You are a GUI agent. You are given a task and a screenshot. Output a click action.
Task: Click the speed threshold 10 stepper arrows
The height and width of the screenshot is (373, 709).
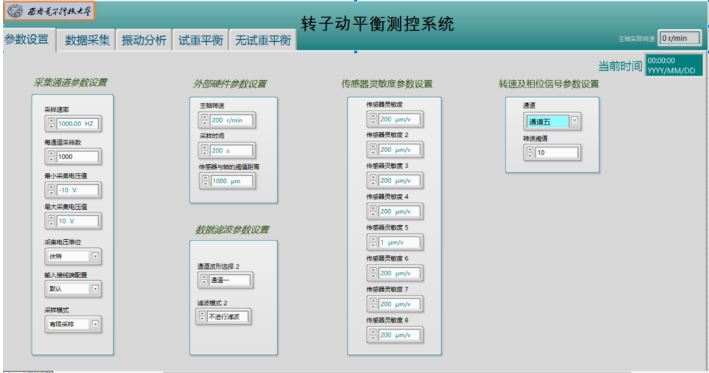coord(530,152)
